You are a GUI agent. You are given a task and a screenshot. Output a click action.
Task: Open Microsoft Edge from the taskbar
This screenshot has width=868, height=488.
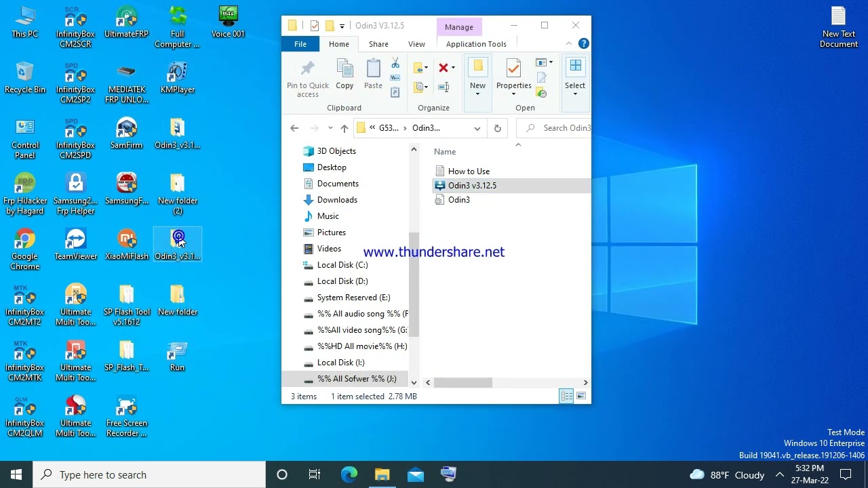[349, 474]
